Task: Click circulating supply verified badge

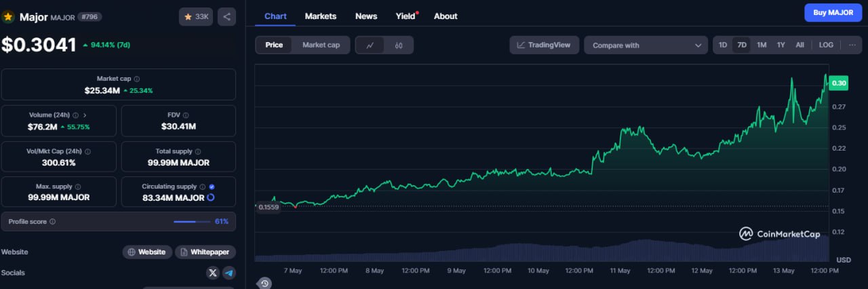Action: coord(212,187)
